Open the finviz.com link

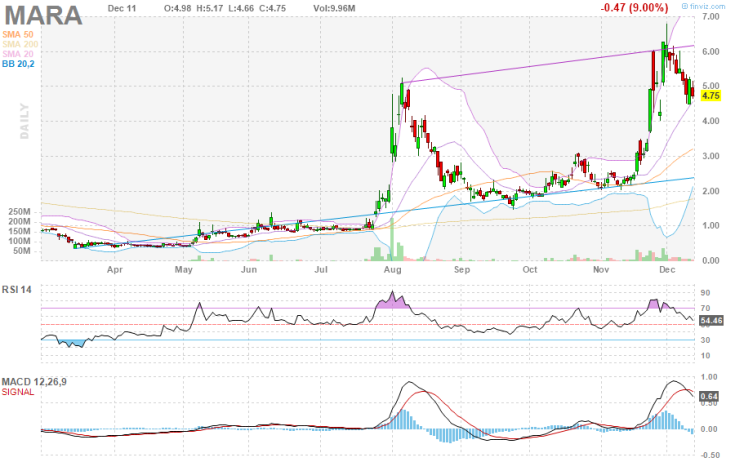704,6
